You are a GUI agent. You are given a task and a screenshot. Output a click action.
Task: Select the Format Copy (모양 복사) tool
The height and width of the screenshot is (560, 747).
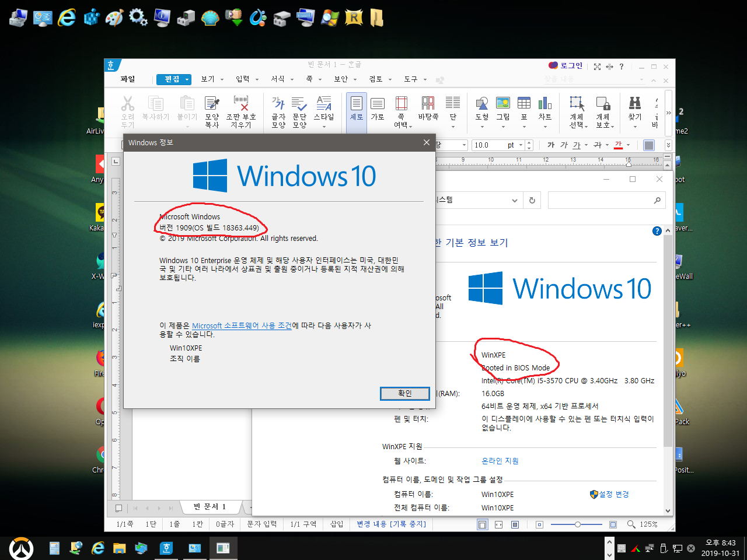pos(212,104)
